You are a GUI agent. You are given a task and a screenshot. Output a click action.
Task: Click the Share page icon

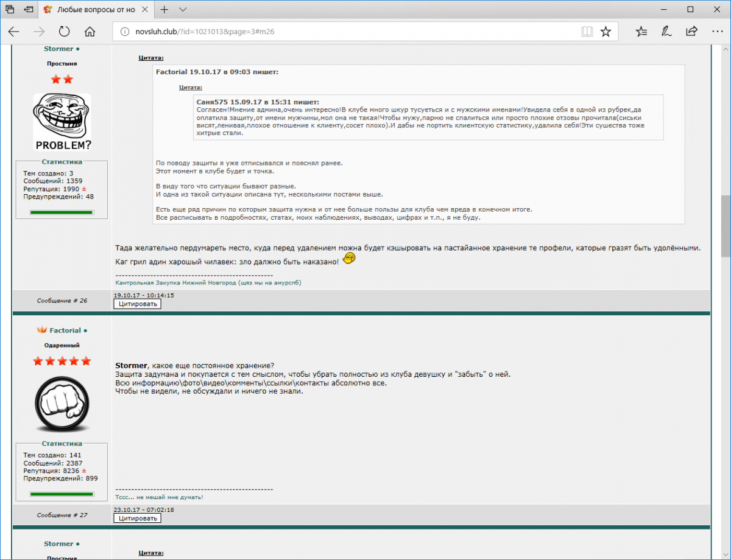(x=691, y=32)
